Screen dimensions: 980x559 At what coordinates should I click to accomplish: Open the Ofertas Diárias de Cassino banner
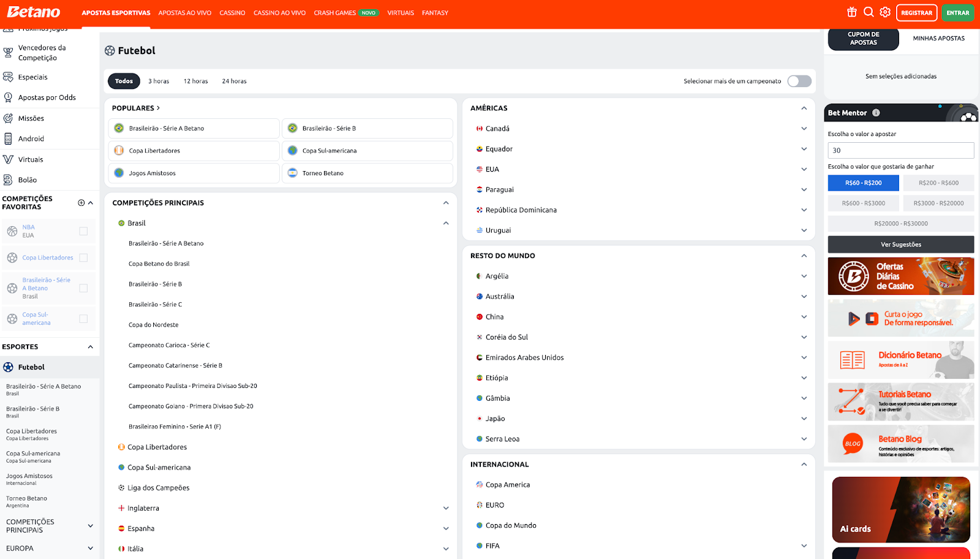(x=901, y=276)
